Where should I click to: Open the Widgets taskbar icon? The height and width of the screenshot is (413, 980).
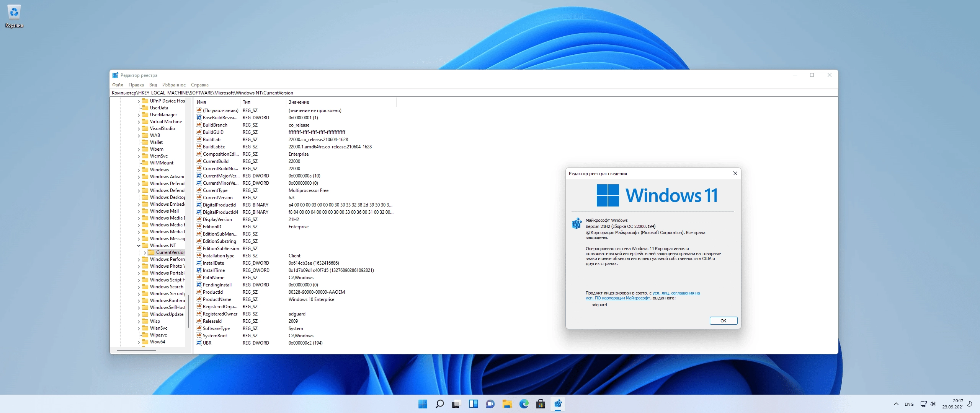[x=473, y=404]
